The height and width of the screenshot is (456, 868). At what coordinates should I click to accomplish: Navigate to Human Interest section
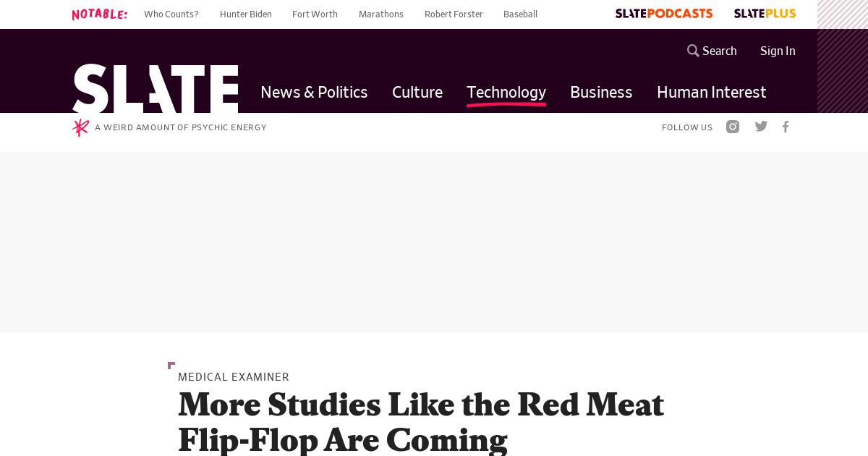[x=711, y=92]
